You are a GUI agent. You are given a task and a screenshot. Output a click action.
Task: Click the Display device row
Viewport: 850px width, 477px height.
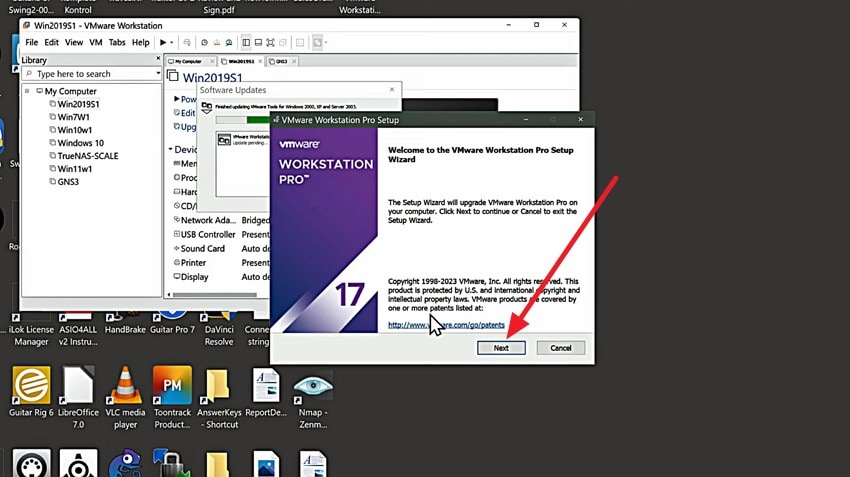click(x=221, y=276)
